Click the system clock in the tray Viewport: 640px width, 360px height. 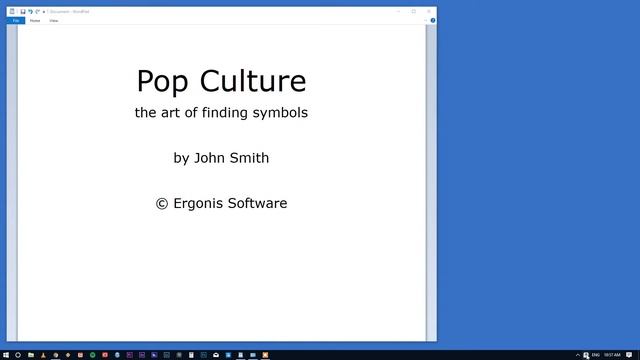[x=612, y=355]
